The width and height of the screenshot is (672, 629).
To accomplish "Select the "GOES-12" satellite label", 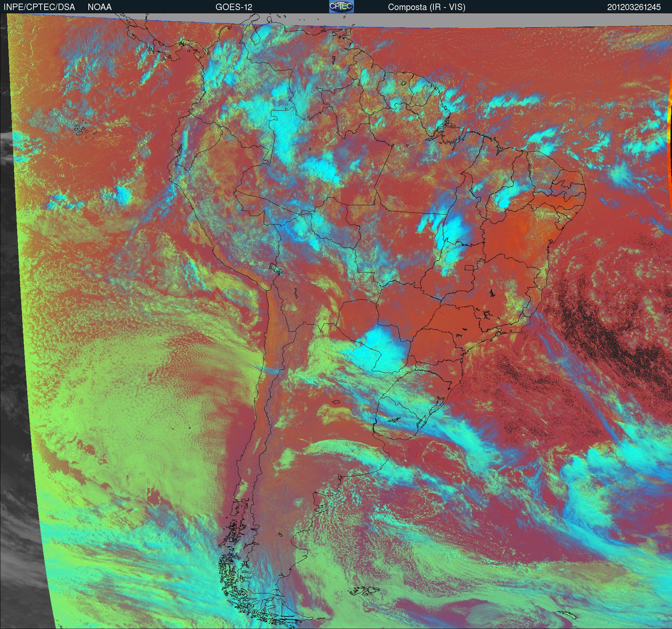I will click(x=234, y=7).
